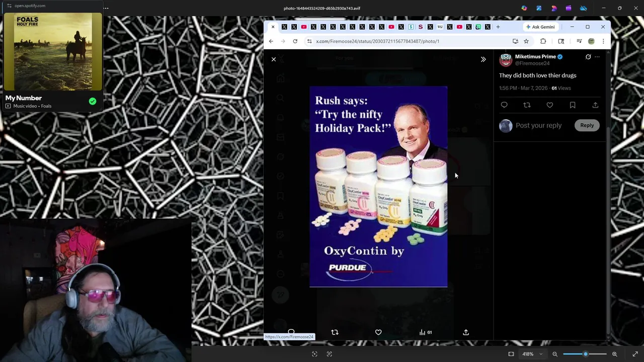Click the edit image icon in Photos title bar
This screenshot has height=362, width=644.
point(539,8)
